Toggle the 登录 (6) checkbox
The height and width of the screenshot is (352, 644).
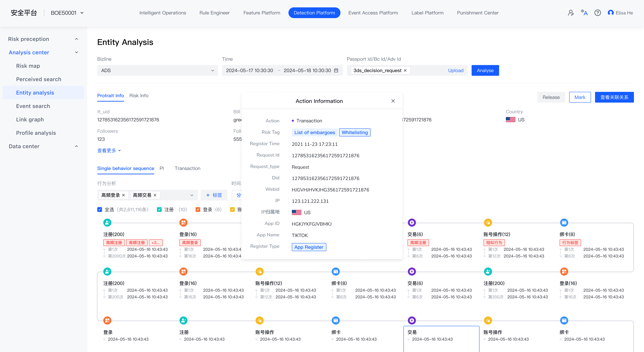(198, 209)
